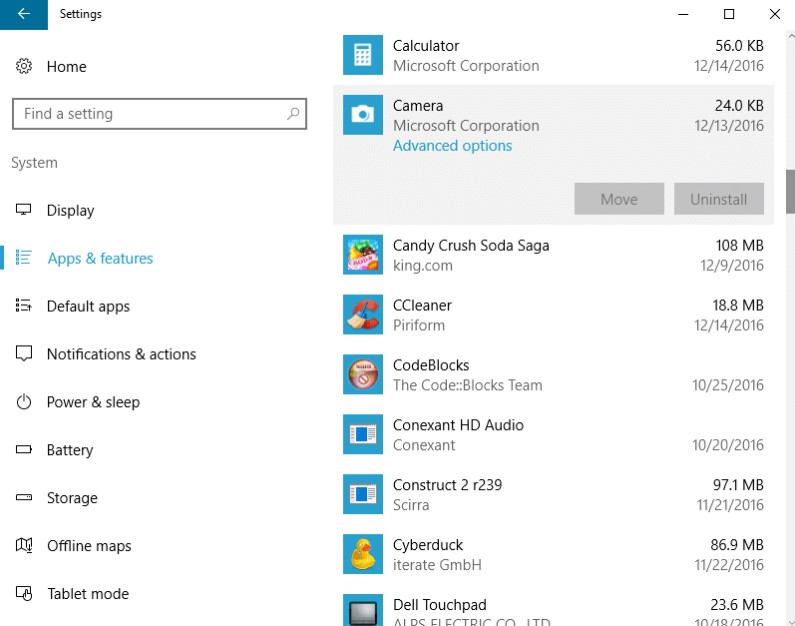Image resolution: width=795 pixels, height=626 pixels.
Task: Click the Calculator app icon
Action: click(362, 55)
